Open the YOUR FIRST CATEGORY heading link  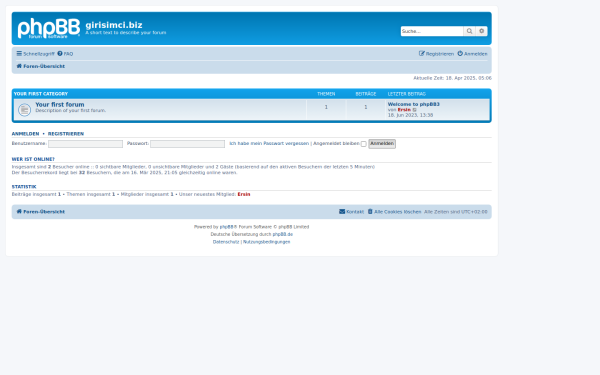(41, 94)
